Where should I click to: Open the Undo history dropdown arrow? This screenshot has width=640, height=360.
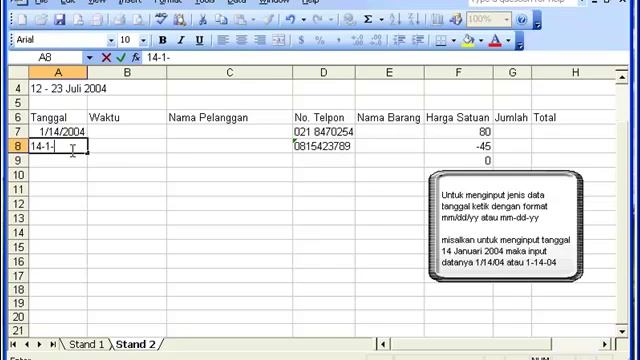click(303, 20)
